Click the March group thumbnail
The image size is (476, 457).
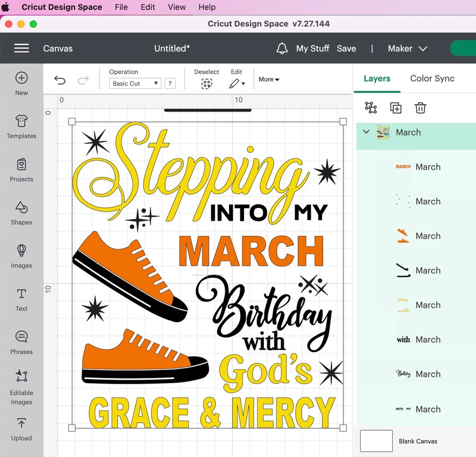[383, 132]
